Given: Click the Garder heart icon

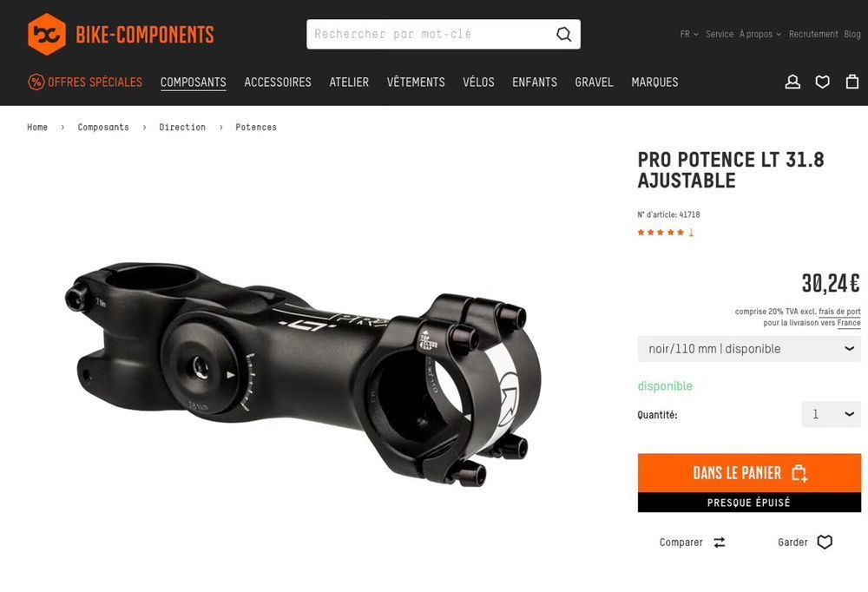Looking at the screenshot, I should click(x=825, y=542).
